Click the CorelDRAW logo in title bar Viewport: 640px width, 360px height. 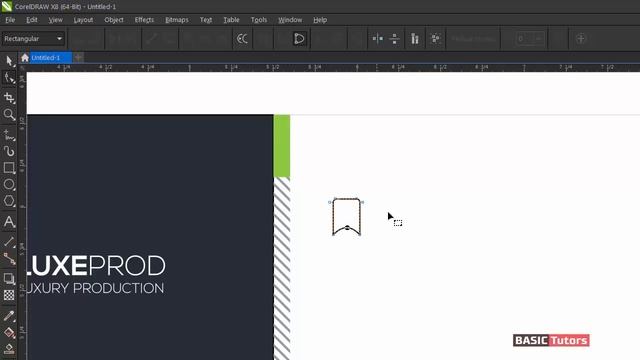[x=7, y=6]
